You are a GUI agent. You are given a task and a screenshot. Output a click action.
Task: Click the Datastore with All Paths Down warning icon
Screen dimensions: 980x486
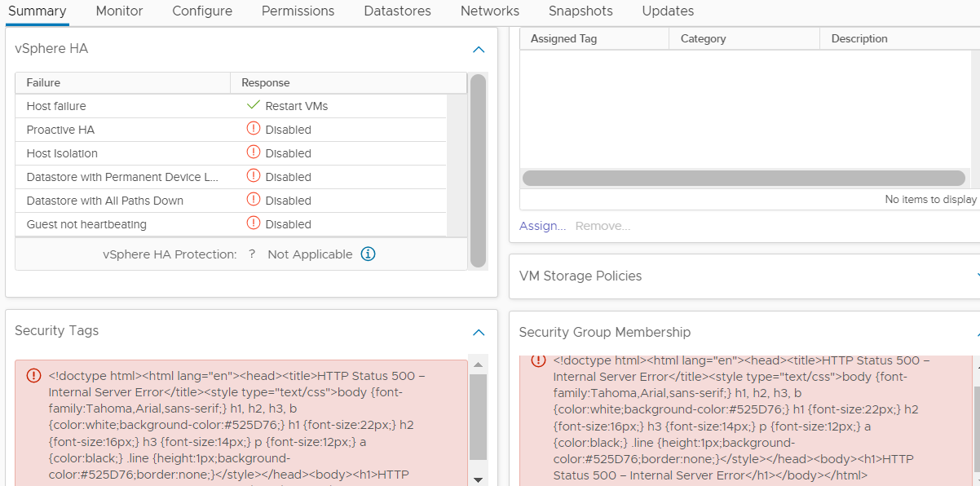[253, 200]
